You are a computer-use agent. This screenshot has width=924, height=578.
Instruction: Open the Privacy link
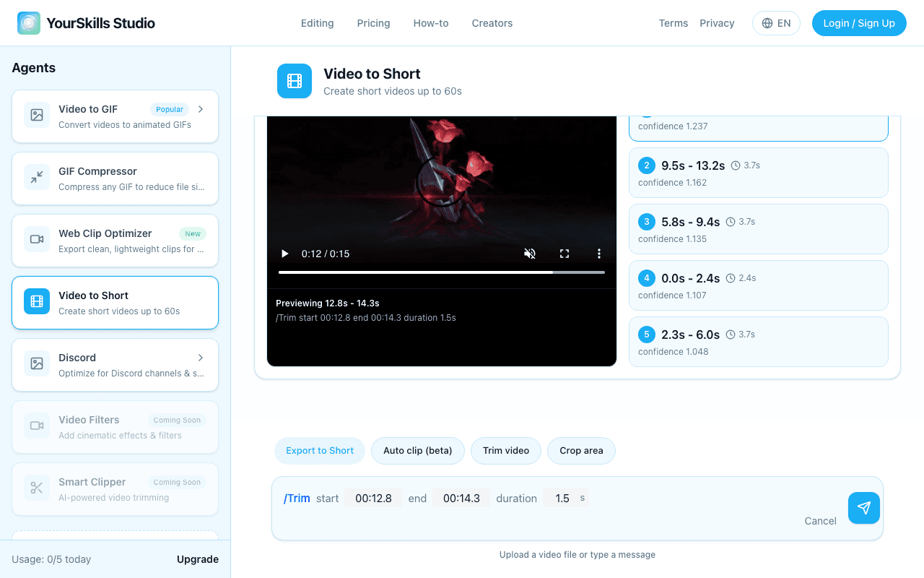tap(717, 23)
